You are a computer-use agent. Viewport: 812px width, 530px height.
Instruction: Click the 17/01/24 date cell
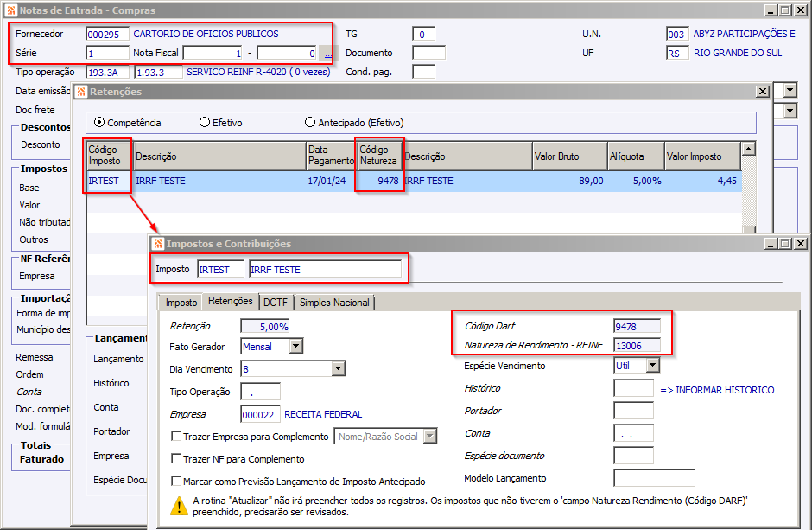[332, 181]
